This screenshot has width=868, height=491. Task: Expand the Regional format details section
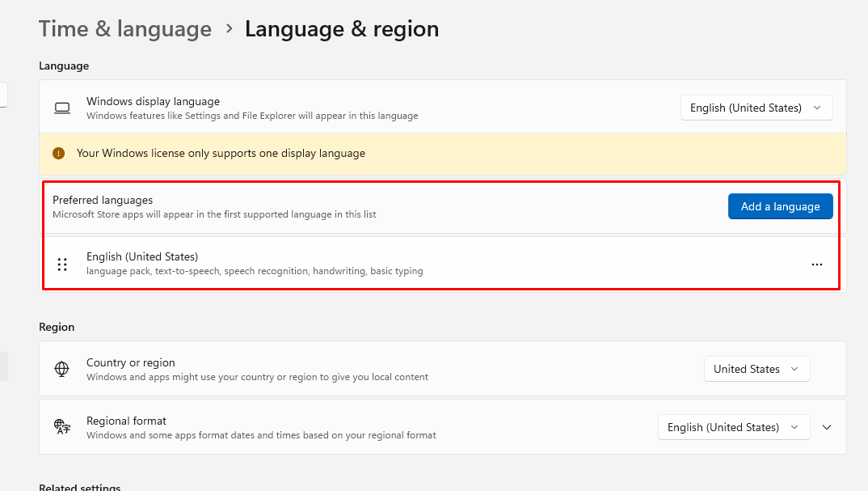pyautogui.click(x=827, y=427)
